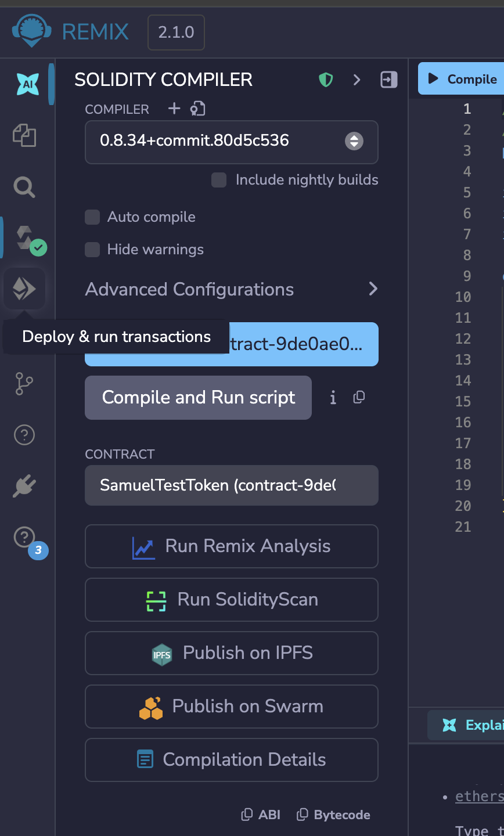Click the info icon beside Compile and Run script
Screen dimensions: 504x836
[333, 398]
